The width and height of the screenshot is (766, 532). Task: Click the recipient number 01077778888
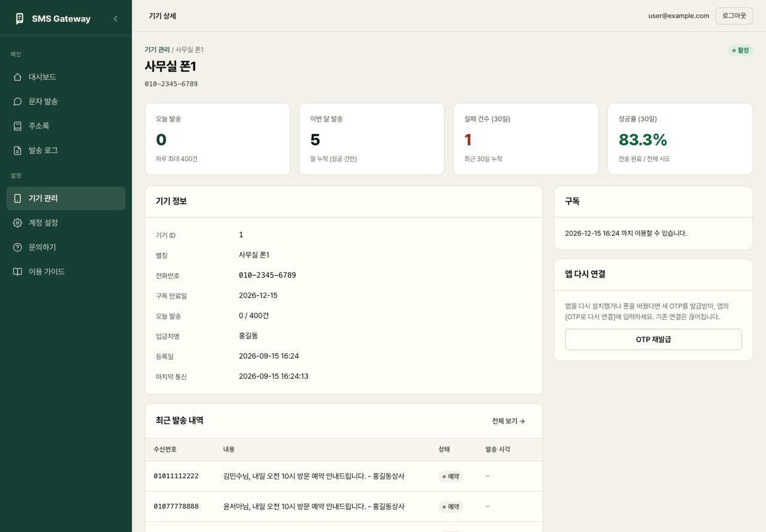point(176,506)
